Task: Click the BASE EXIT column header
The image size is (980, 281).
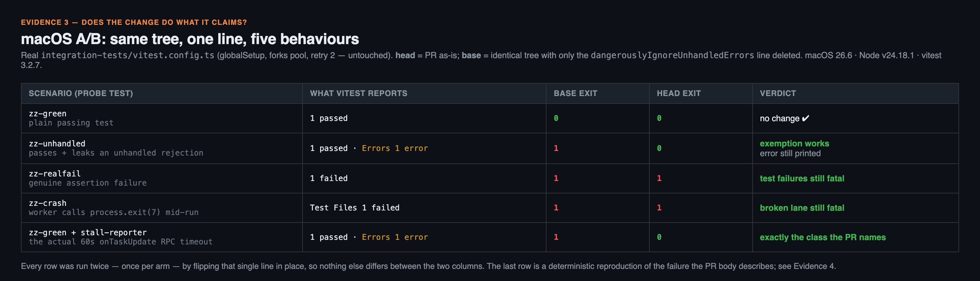Action: 575,93
